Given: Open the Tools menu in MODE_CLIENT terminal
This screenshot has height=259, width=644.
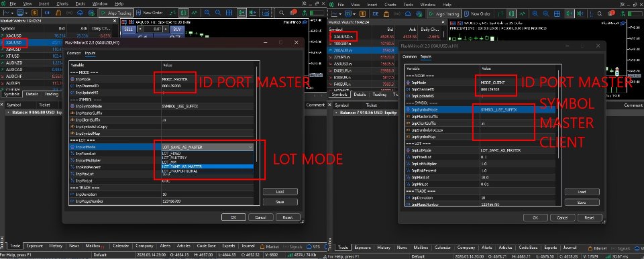Looking at the screenshot, I should [409, 5].
